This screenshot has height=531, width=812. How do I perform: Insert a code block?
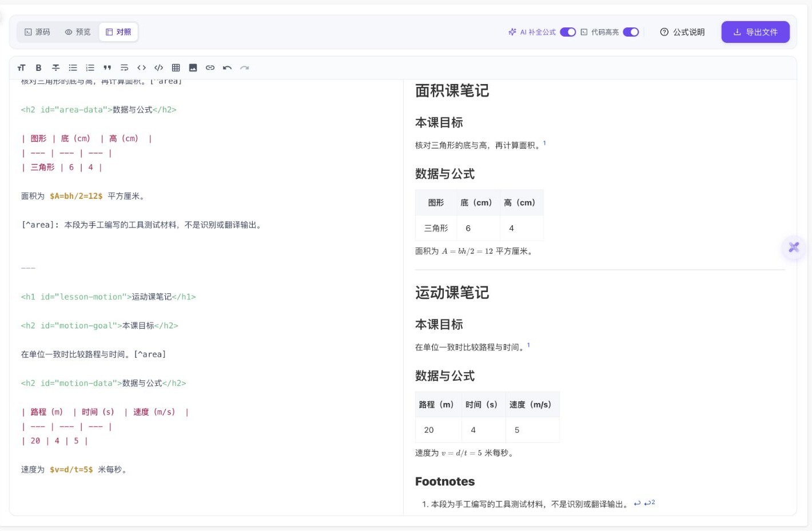click(x=158, y=67)
